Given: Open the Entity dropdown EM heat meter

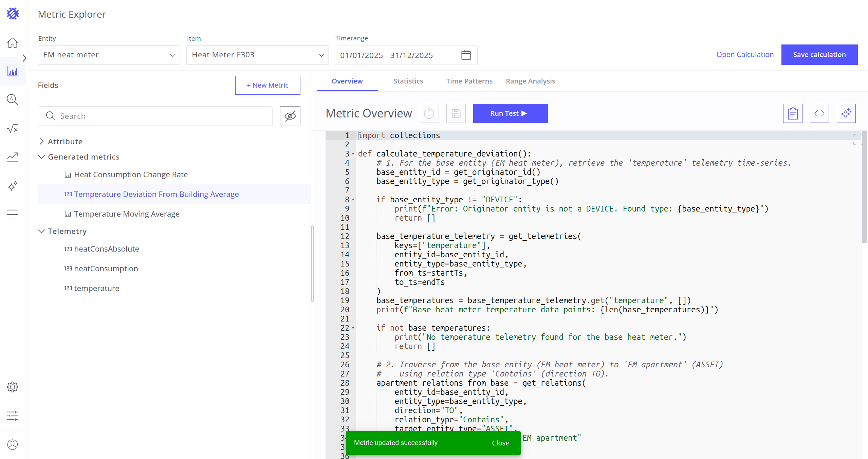Looking at the screenshot, I should tap(109, 55).
